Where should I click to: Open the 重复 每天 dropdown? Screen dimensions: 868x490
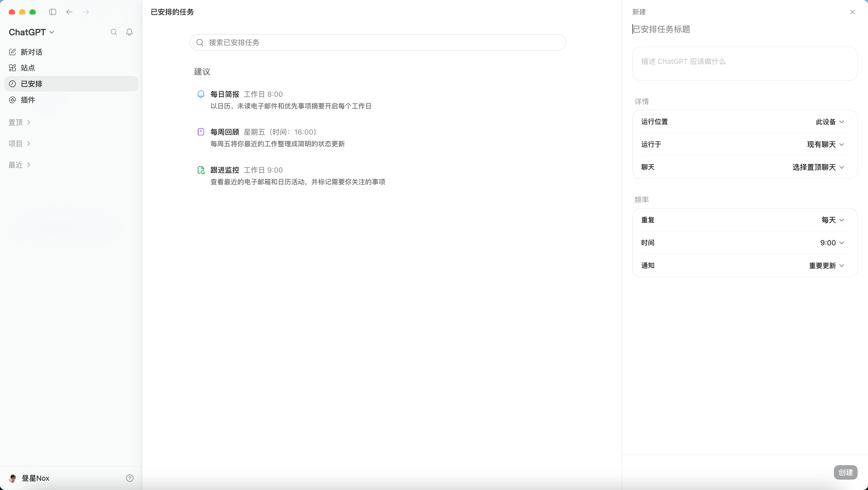pos(833,220)
